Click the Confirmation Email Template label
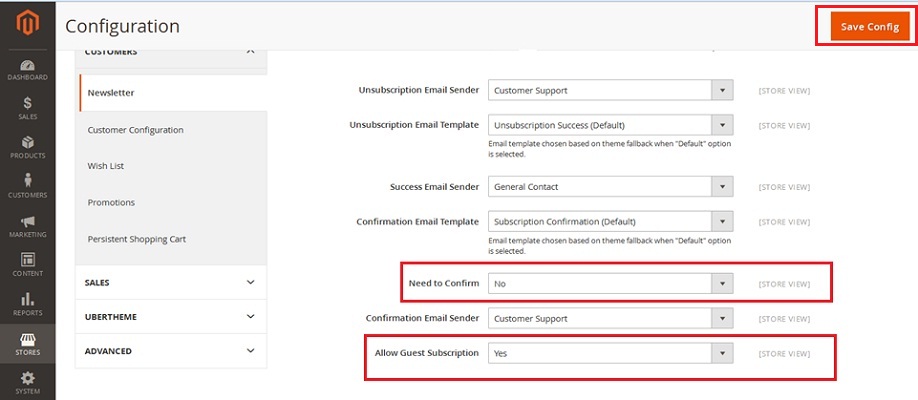Viewport: 918px width, 400px height. point(417,222)
